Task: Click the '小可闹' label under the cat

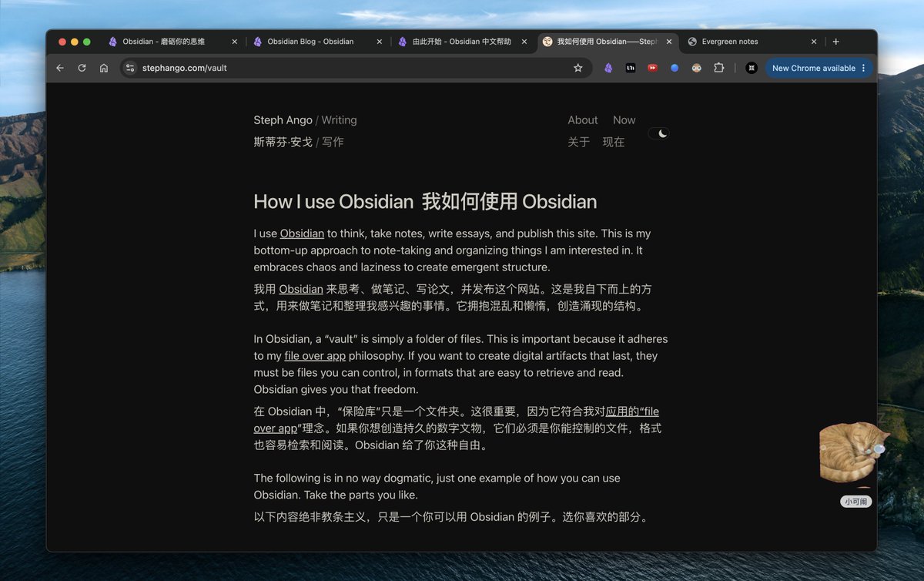Action: coord(855,502)
